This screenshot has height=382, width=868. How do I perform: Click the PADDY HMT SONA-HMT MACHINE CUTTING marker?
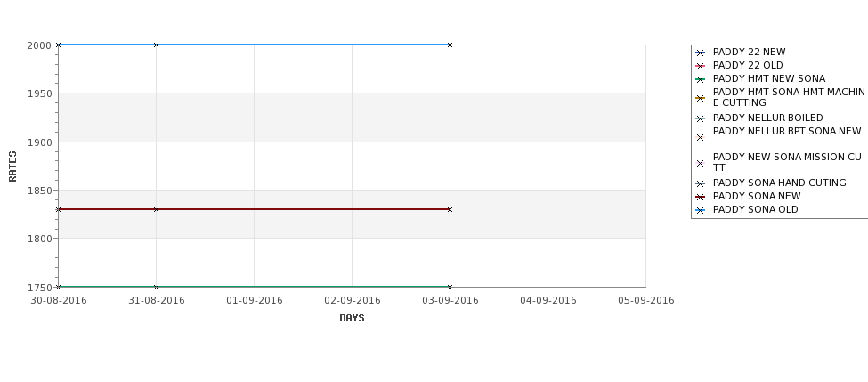coord(700,99)
